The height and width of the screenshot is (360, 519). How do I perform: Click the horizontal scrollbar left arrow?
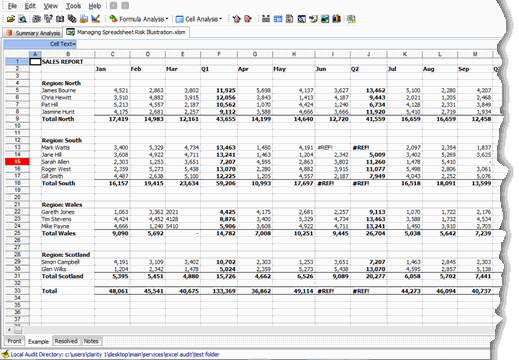click(9, 330)
